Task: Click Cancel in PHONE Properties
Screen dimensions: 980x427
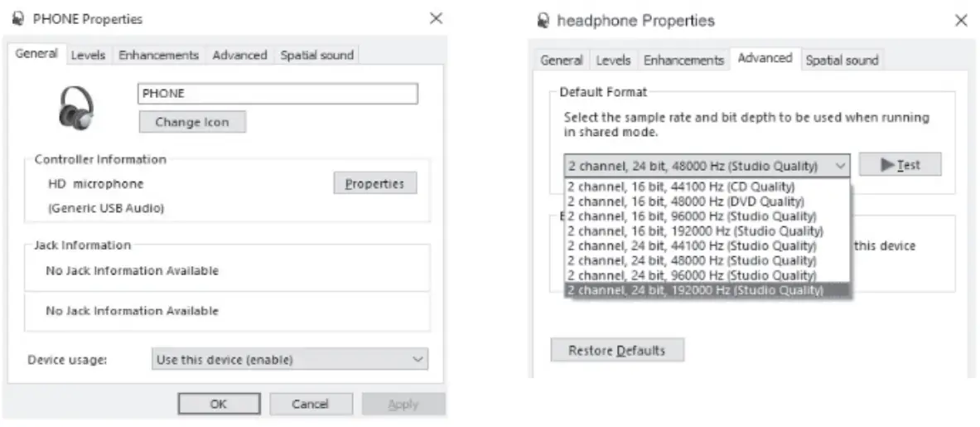Action: (311, 405)
